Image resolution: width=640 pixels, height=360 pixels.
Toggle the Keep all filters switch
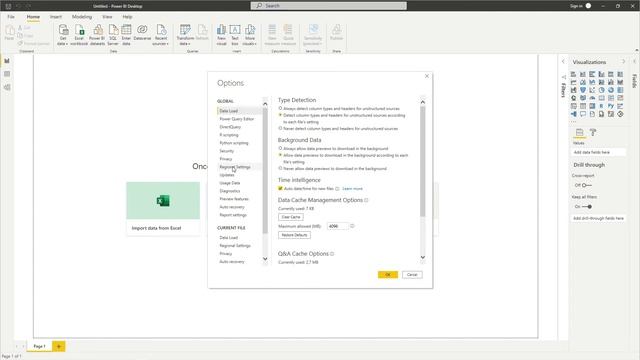click(587, 207)
